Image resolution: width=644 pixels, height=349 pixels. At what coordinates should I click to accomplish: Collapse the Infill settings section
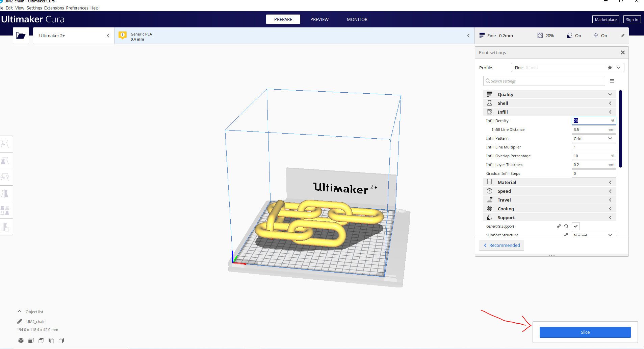pyautogui.click(x=549, y=112)
